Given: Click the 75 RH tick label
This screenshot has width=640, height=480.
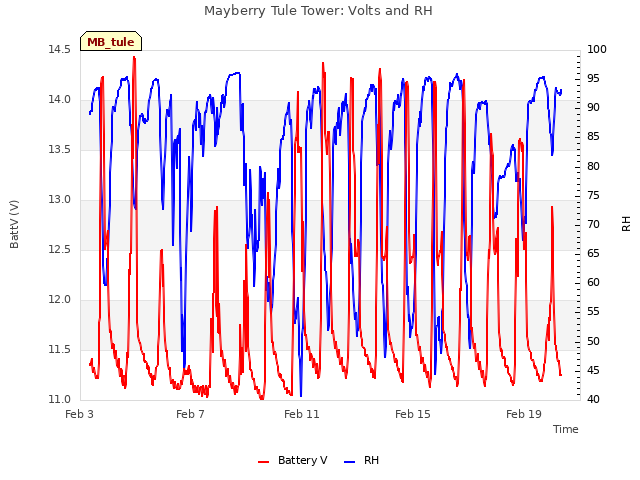Looking at the screenshot, I should point(593,196).
